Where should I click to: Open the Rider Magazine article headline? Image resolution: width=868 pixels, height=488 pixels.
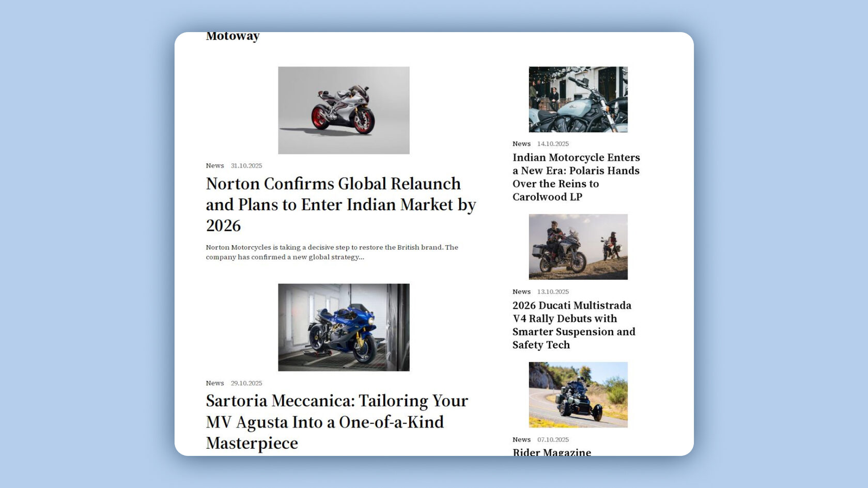(552, 452)
